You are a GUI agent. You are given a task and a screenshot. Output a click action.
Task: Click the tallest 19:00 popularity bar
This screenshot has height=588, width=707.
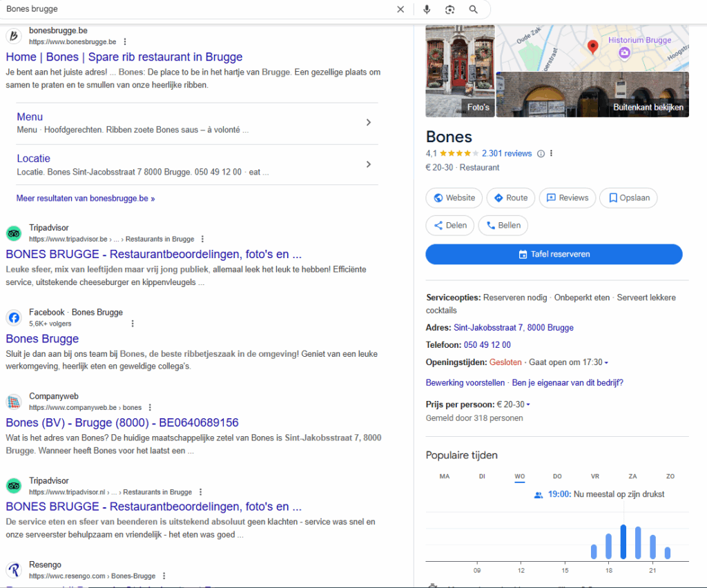click(x=623, y=542)
